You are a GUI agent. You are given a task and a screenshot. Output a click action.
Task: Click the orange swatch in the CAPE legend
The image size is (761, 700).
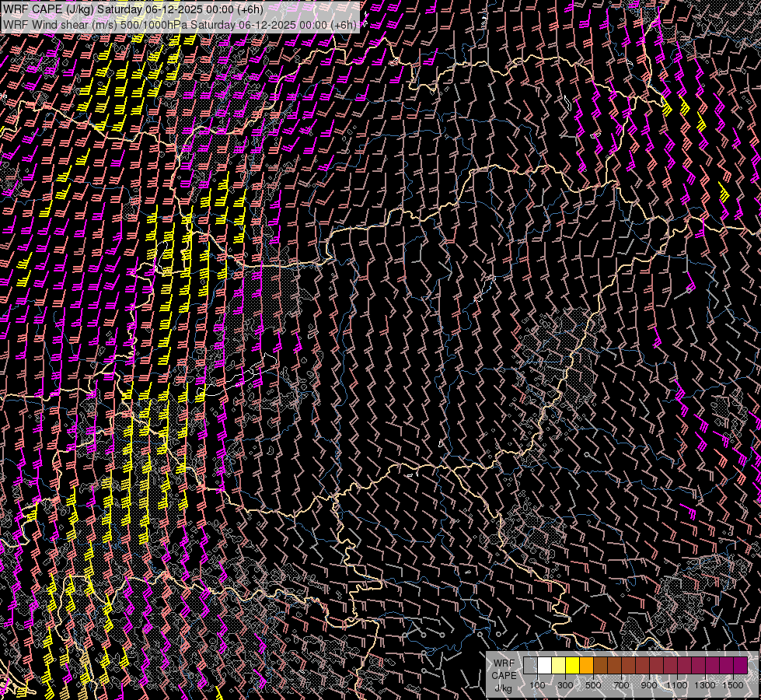[586, 665]
